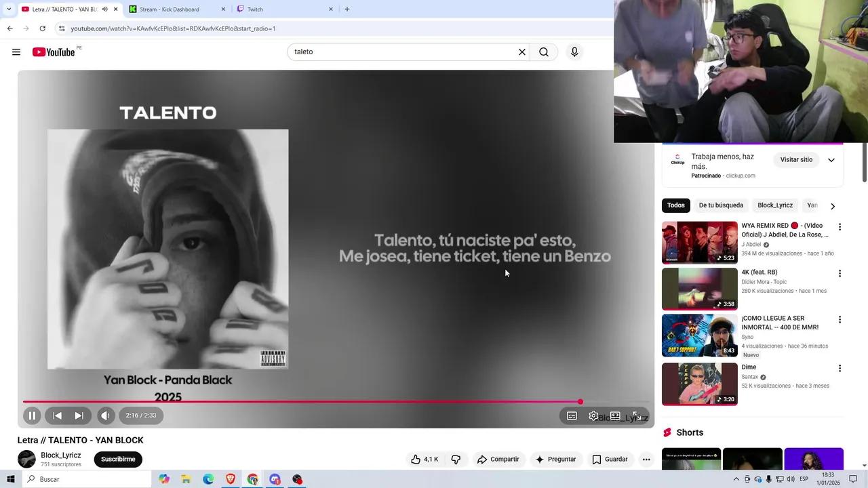Skip to next video in player
Screen dimensions: 868x488
click(x=79, y=415)
